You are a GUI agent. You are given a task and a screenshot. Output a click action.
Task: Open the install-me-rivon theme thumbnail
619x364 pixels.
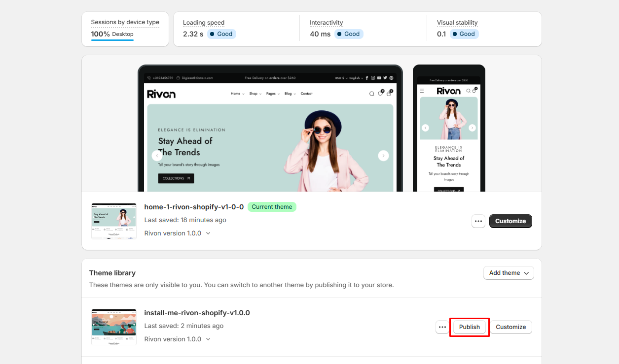(114, 327)
